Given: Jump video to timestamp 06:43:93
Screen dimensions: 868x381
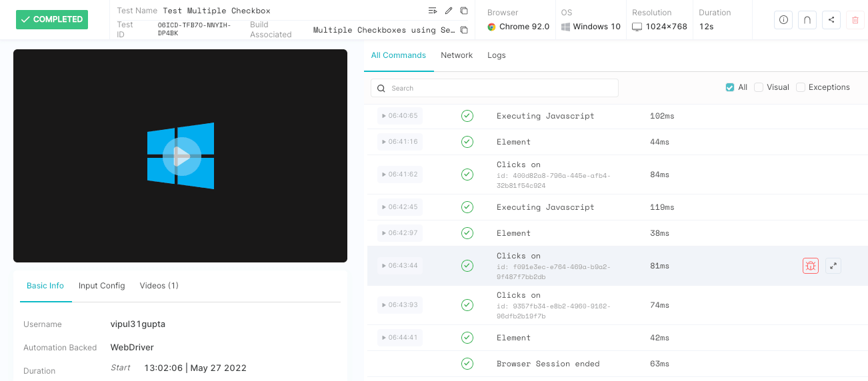Looking at the screenshot, I should click(x=399, y=305).
